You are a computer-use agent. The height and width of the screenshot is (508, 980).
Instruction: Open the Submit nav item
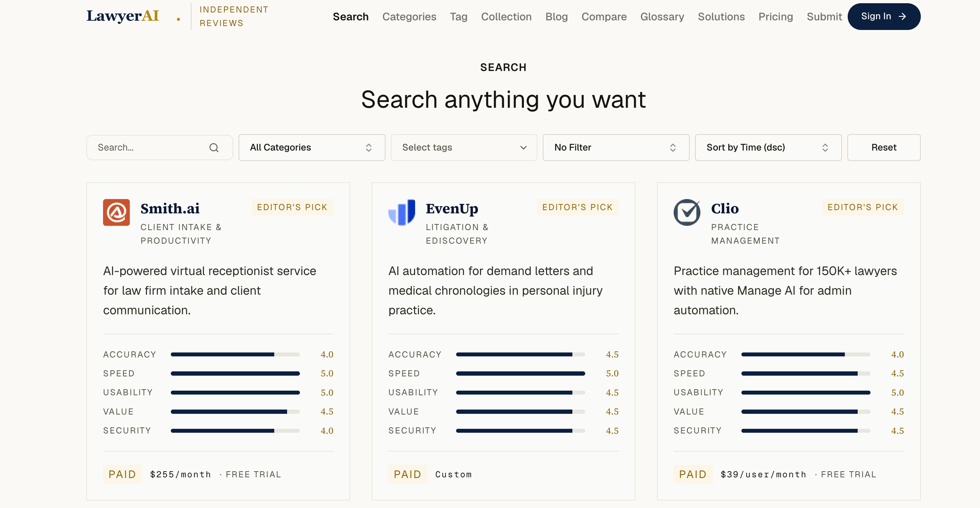[x=824, y=17]
